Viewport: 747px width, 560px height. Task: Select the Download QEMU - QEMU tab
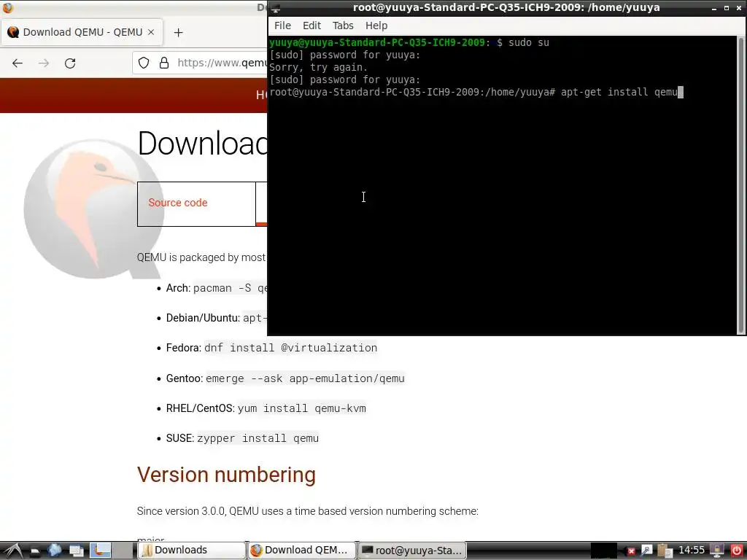[x=82, y=32]
